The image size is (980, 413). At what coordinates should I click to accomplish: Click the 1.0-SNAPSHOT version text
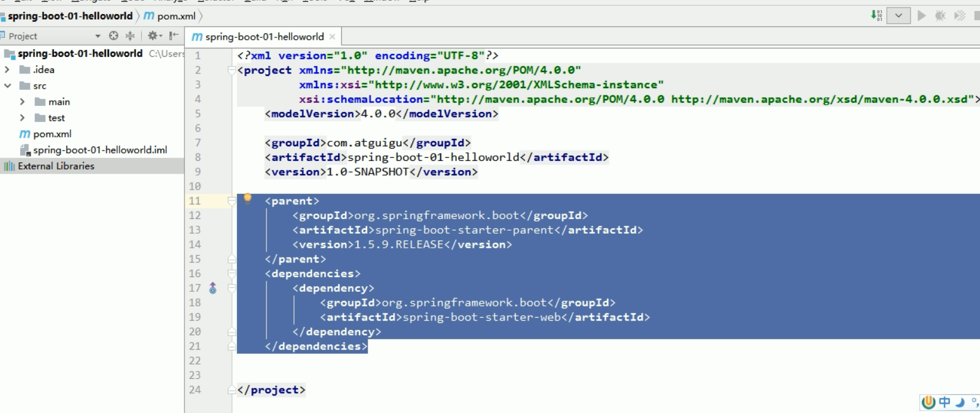(367, 172)
